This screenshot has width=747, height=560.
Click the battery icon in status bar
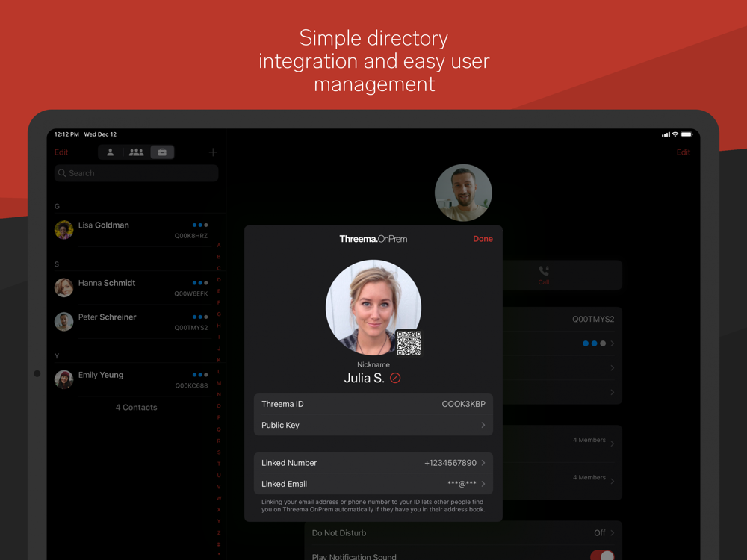686,134
